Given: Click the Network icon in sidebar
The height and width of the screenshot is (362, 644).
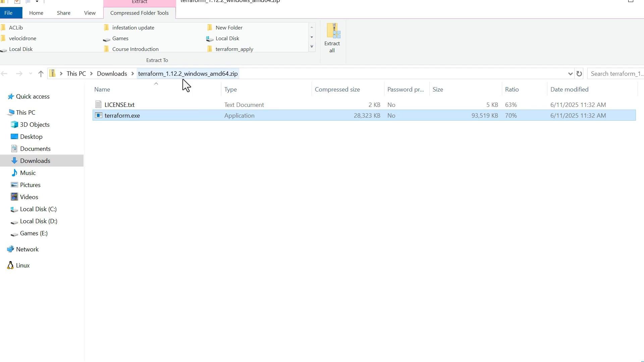Looking at the screenshot, I should click(11, 249).
